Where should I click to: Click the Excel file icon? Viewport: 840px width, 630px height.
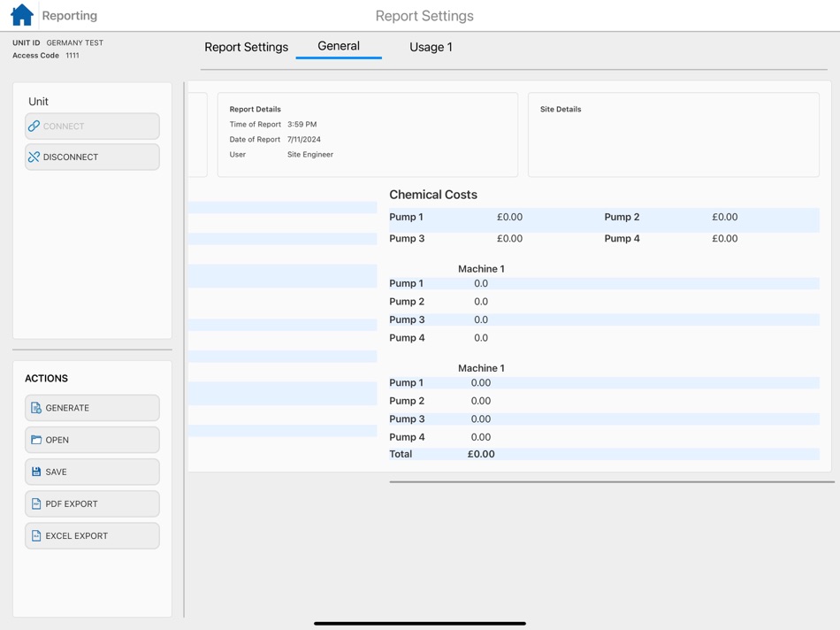pyautogui.click(x=36, y=535)
